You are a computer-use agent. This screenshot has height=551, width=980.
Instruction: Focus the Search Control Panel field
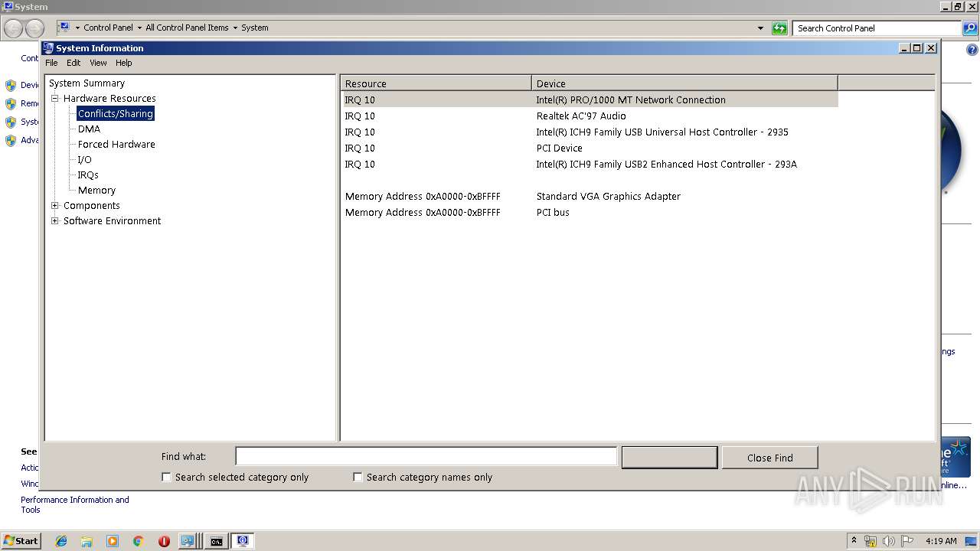click(x=877, y=28)
